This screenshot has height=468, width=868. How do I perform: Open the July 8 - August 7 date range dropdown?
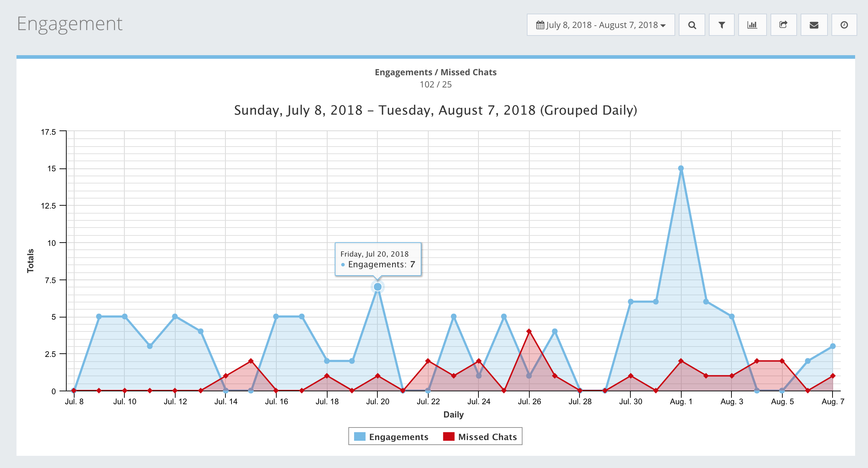pyautogui.click(x=601, y=25)
